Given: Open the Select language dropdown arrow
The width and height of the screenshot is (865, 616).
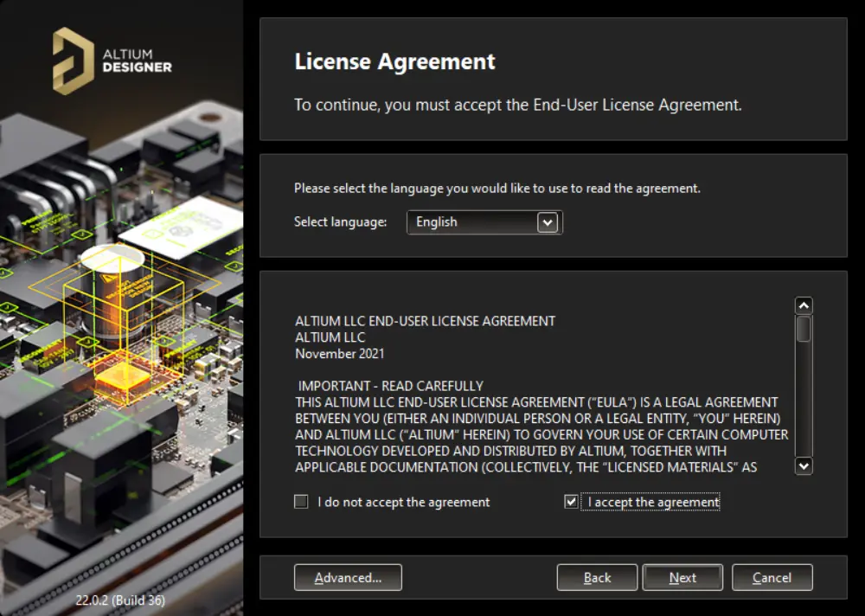Looking at the screenshot, I should click(548, 222).
